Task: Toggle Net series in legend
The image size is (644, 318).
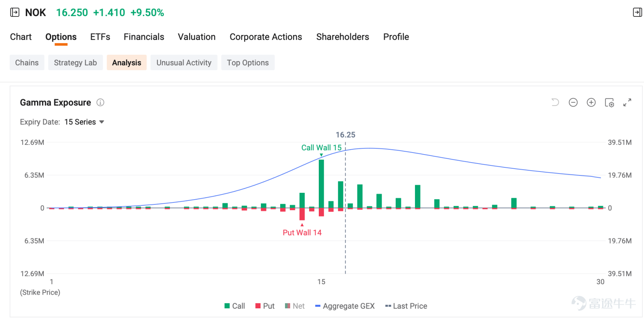Action: [295, 306]
